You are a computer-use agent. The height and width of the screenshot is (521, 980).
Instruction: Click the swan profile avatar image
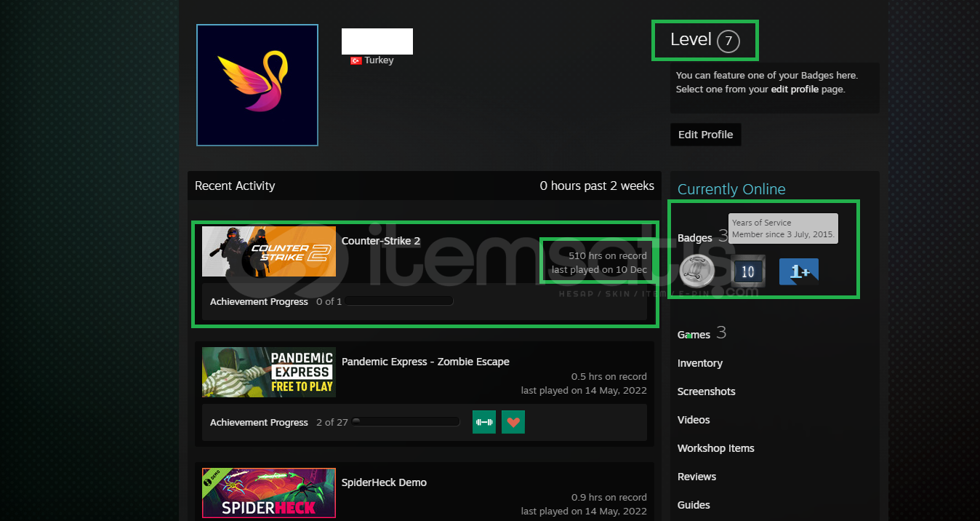(257, 85)
